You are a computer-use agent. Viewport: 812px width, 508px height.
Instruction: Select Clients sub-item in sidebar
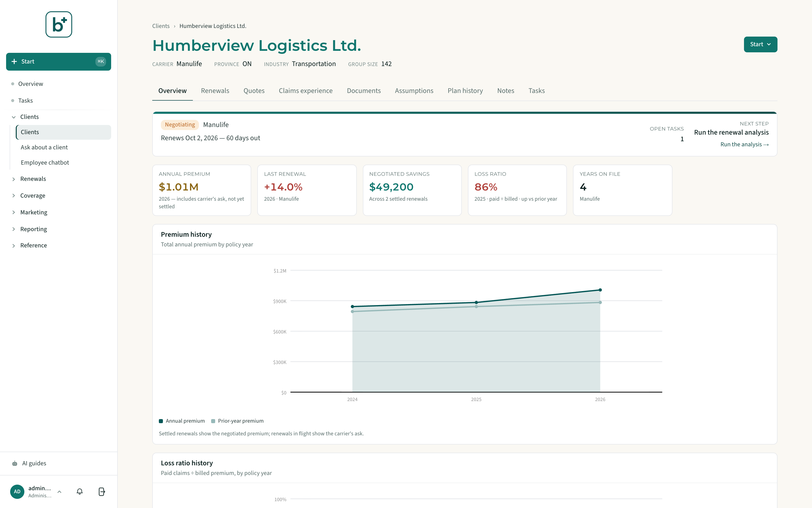(x=63, y=132)
